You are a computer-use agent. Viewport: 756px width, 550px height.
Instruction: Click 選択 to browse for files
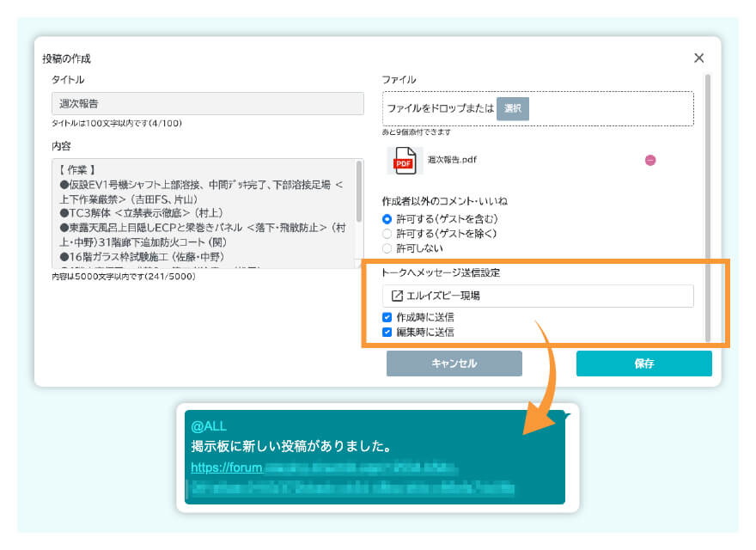pos(513,108)
